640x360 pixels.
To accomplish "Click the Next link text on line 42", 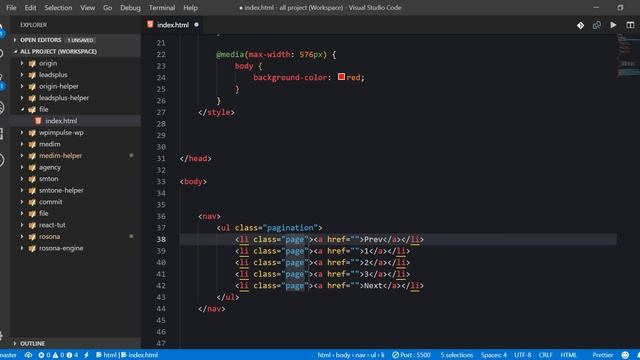I will click(x=373, y=286).
